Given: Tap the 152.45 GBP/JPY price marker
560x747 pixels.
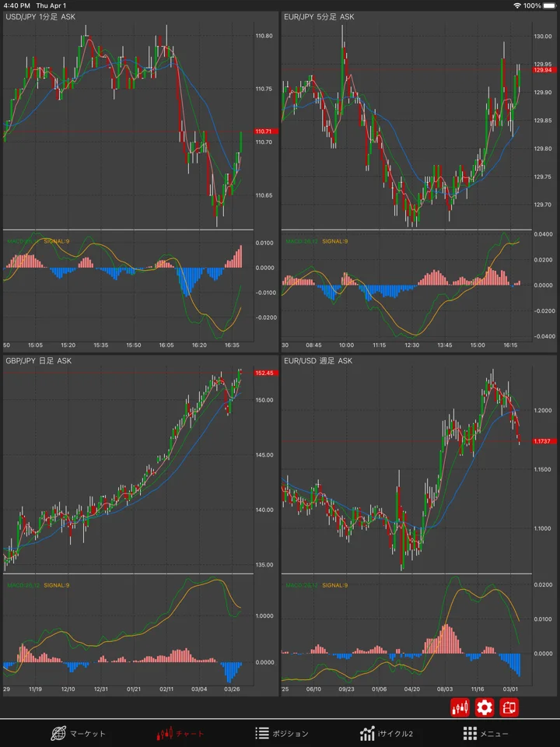Looking at the screenshot, I should pyautogui.click(x=266, y=373).
